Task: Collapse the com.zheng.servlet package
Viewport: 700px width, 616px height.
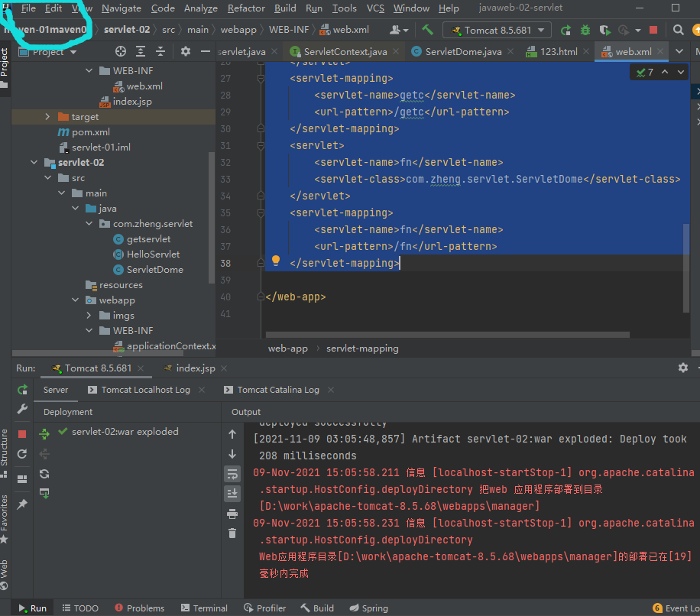Action: coord(89,224)
